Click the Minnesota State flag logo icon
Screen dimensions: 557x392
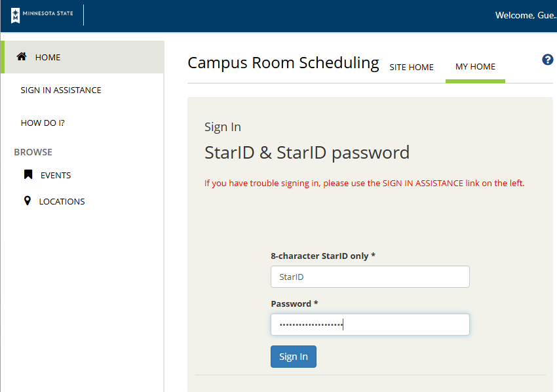[16, 16]
